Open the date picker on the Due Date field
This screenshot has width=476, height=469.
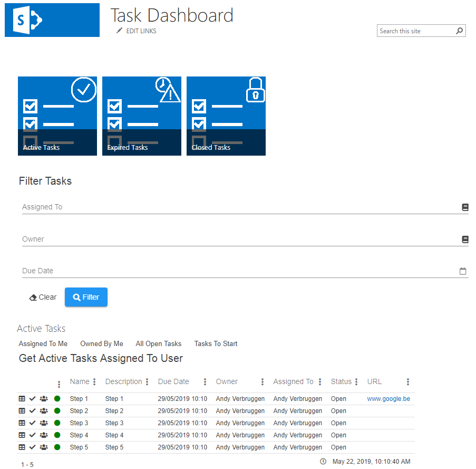pos(462,271)
